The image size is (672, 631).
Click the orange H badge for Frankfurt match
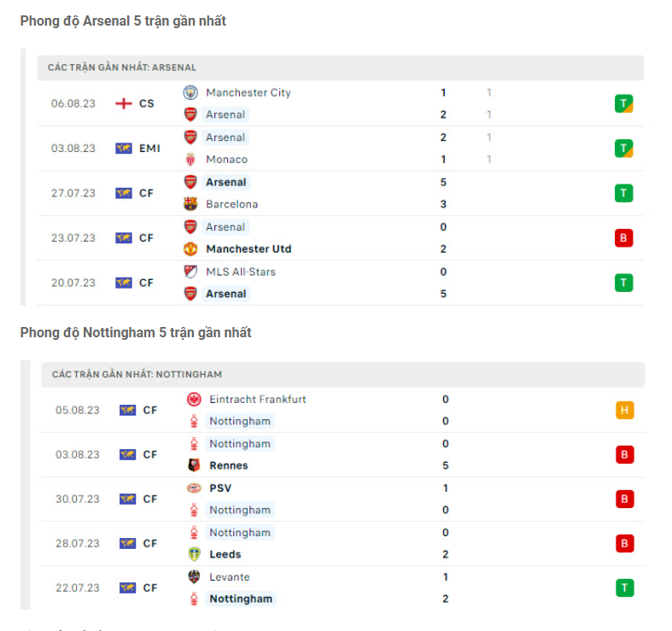624,410
